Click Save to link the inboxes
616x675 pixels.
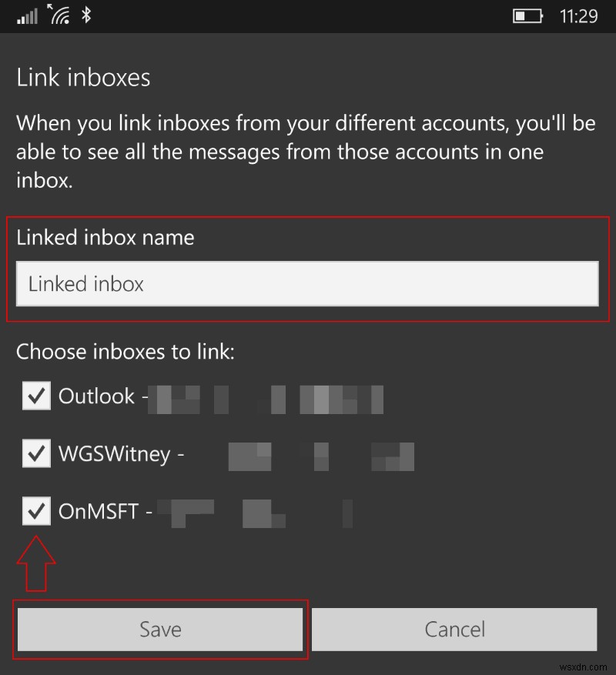coord(159,629)
